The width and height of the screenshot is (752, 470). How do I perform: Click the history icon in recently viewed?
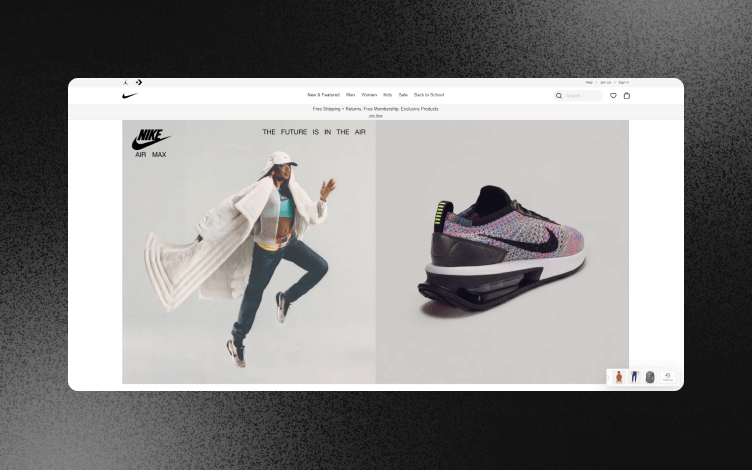(x=668, y=377)
